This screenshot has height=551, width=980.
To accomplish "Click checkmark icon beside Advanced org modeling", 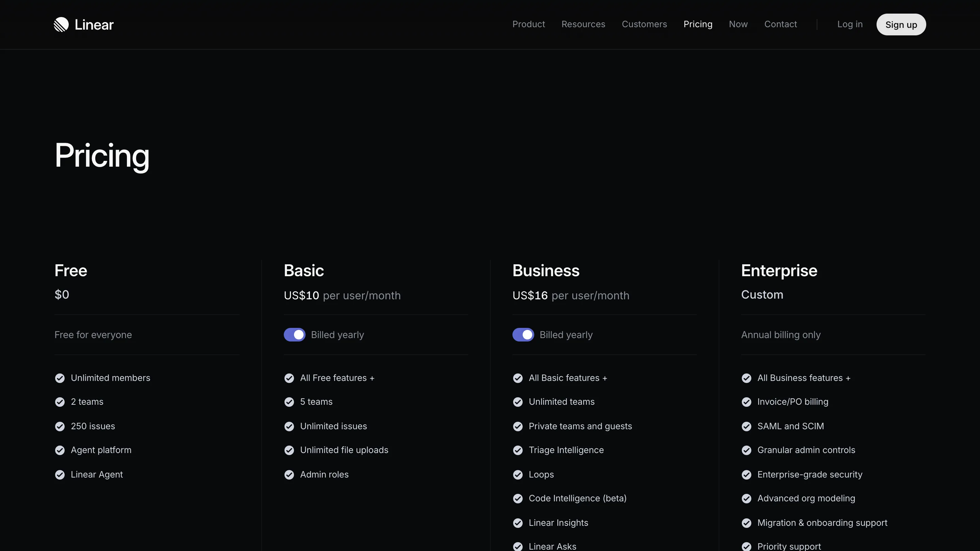I will tap(747, 499).
